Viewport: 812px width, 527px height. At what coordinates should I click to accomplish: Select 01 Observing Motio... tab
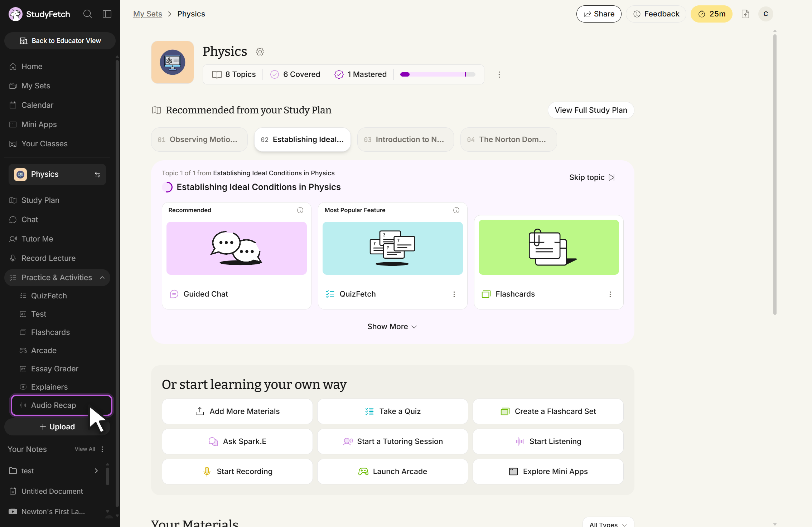click(199, 140)
